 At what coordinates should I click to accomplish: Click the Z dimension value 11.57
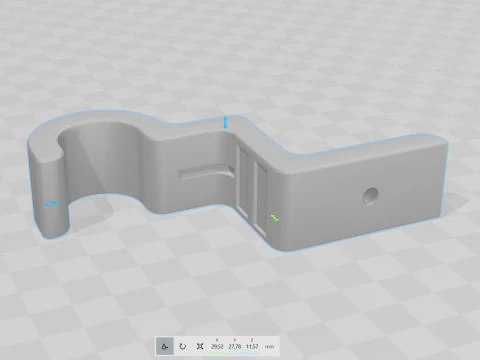point(252,347)
